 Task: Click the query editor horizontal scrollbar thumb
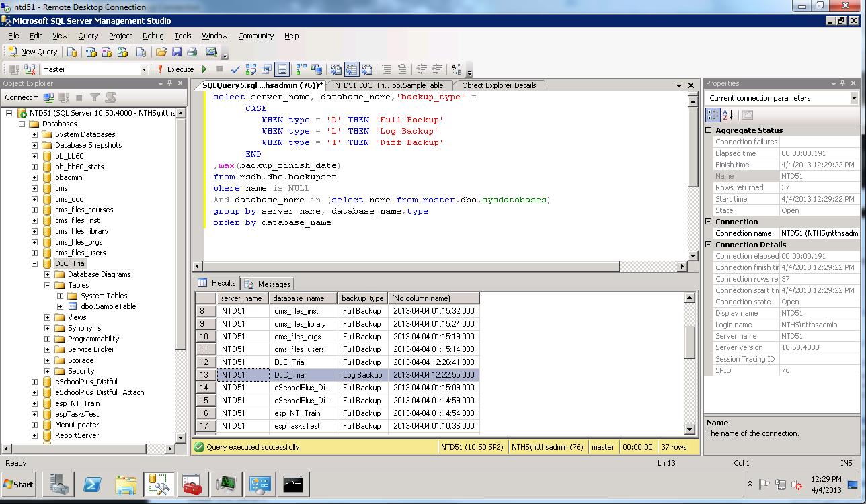(x=410, y=267)
